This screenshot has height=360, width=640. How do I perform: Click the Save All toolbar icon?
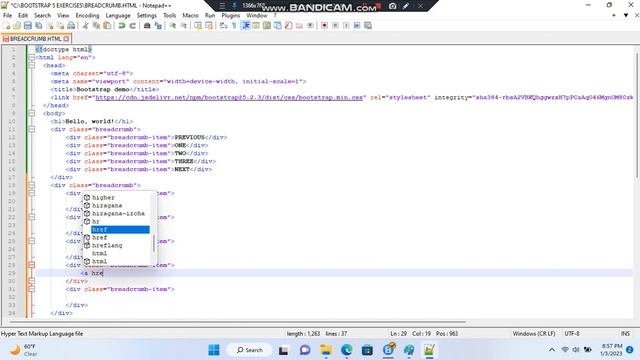(38, 25)
